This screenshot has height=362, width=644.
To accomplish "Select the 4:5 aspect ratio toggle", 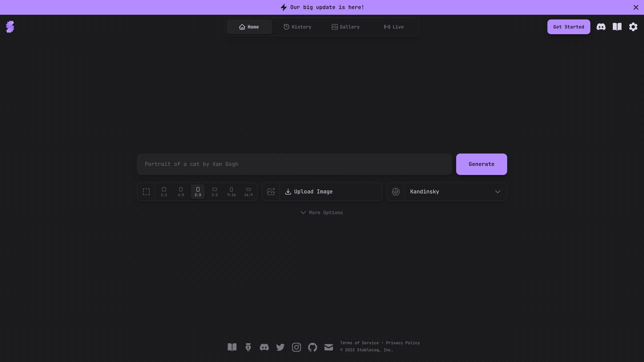I will [180, 191].
